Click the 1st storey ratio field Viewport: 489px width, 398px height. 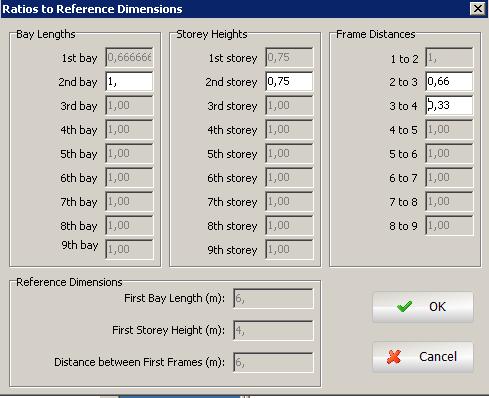point(289,58)
